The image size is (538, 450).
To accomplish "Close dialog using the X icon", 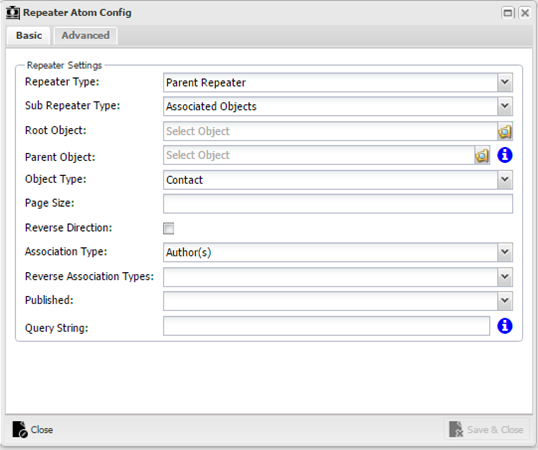I will 525,13.
